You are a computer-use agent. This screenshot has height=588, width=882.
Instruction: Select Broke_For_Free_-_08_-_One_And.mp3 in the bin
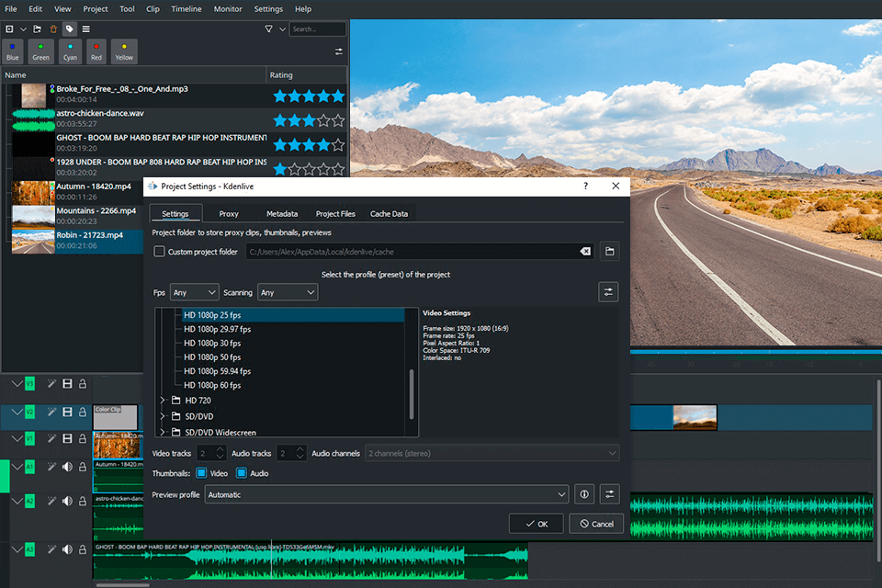tap(122, 89)
